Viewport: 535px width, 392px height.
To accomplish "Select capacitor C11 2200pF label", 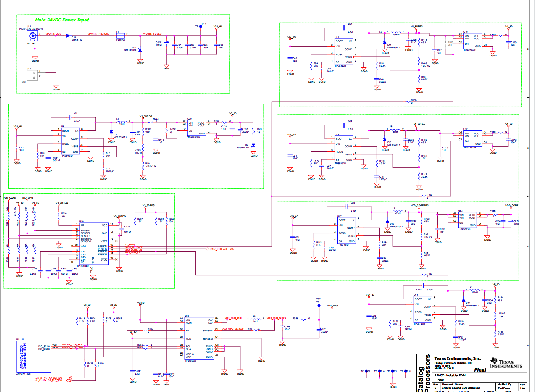I will pos(110,170).
